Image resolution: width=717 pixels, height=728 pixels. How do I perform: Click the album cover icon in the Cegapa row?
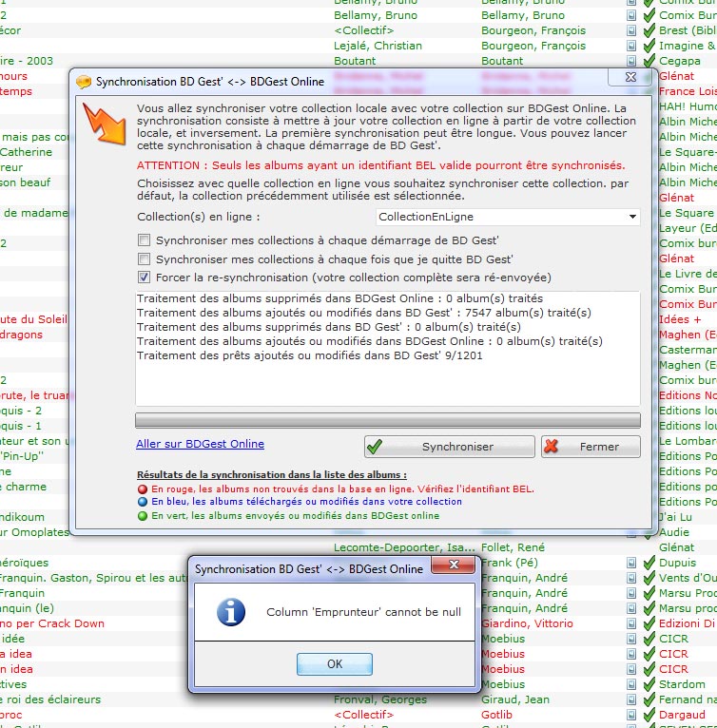tap(631, 61)
